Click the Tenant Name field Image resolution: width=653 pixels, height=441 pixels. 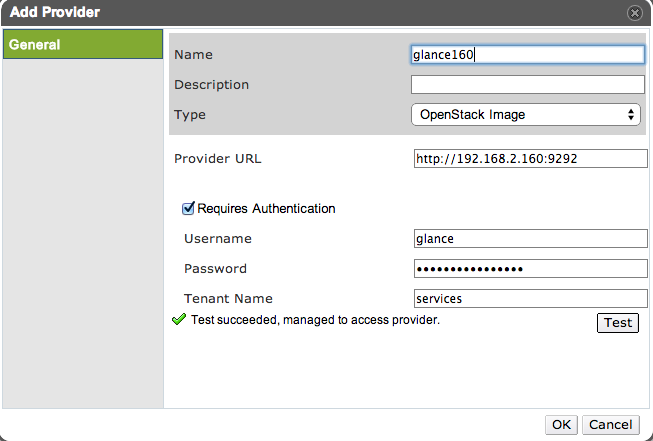(x=531, y=299)
